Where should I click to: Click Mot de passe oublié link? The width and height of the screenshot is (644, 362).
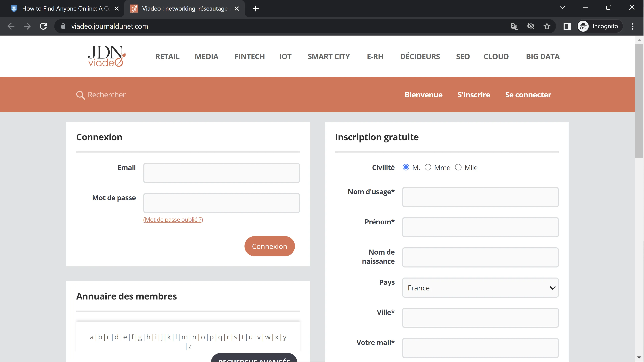(x=173, y=220)
